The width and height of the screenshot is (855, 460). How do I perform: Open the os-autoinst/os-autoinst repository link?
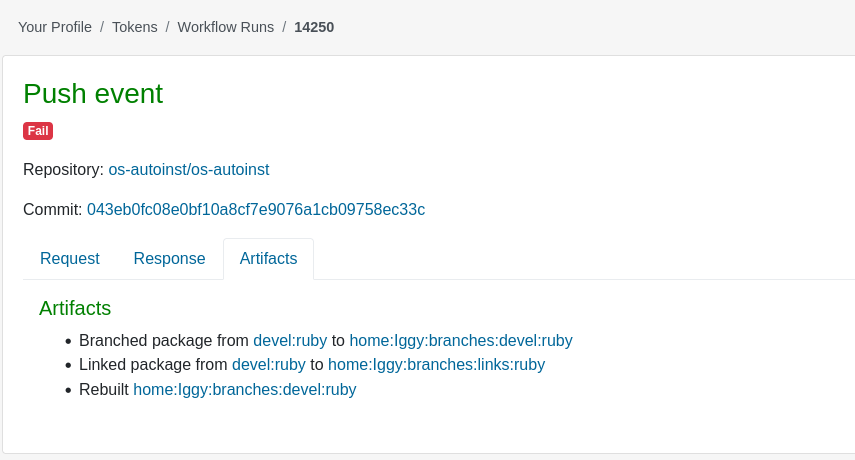189,170
